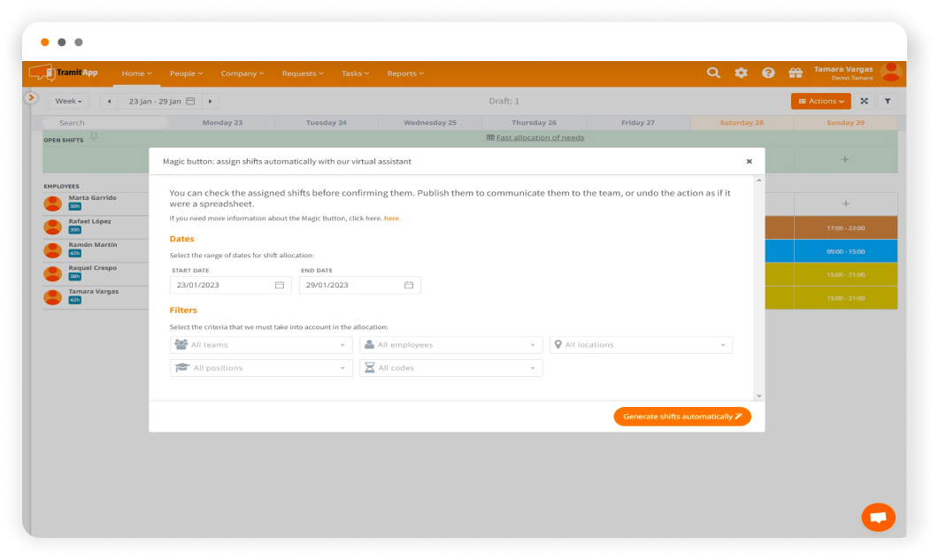Open the gift icon in header
939x560 pixels.
point(795,73)
